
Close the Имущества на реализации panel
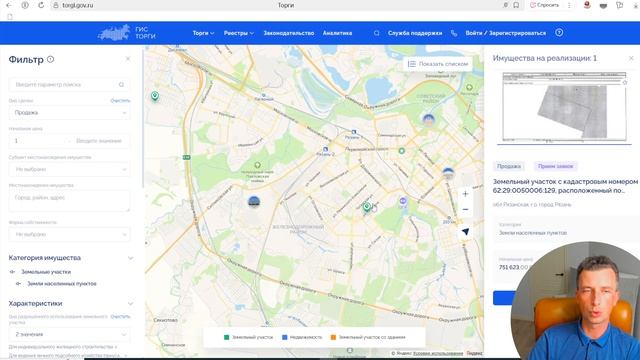click(631, 58)
